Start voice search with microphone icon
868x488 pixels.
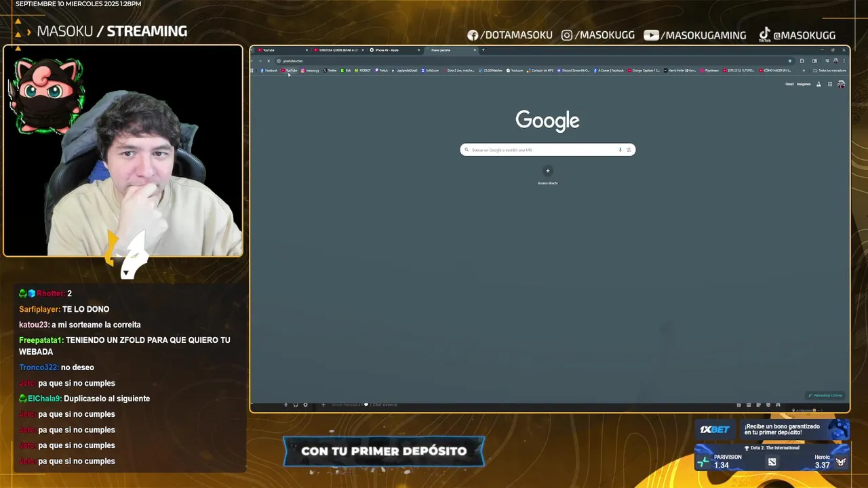pos(620,150)
